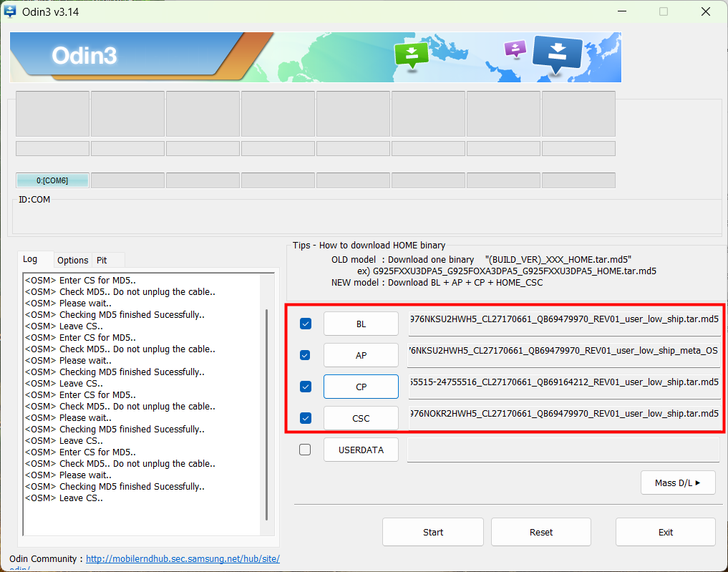Click the Odin3 app icon in title bar

click(10, 11)
